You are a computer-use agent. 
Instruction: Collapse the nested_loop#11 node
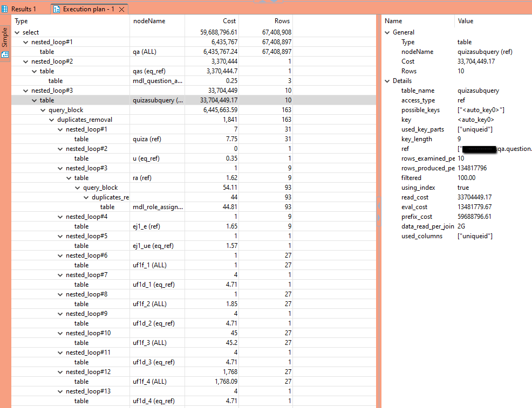pos(60,353)
